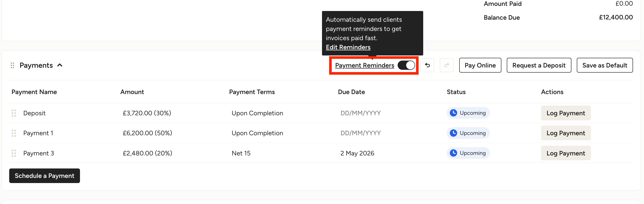Set the Deposit due date field

(361, 113)
